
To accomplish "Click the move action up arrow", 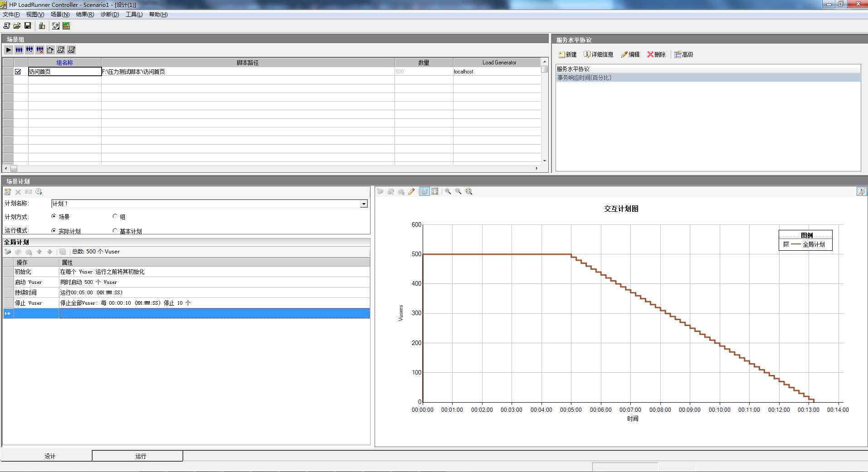I will coord(39,252).
